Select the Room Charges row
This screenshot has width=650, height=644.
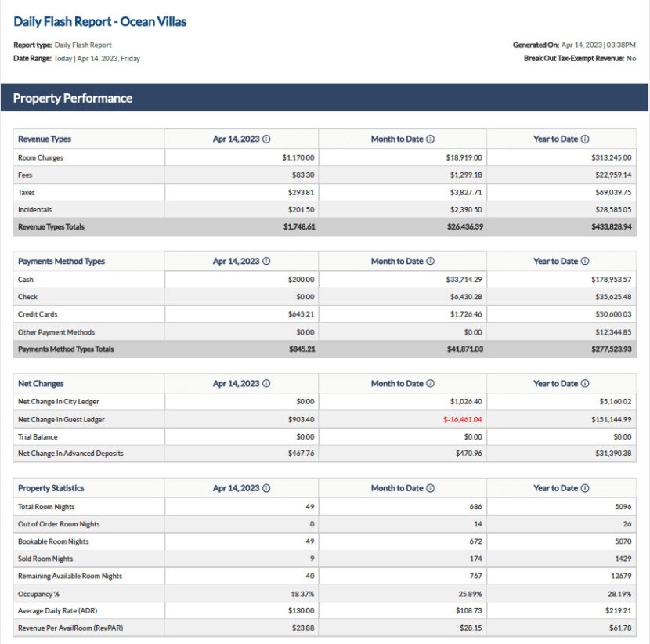[x=86, y=157]
